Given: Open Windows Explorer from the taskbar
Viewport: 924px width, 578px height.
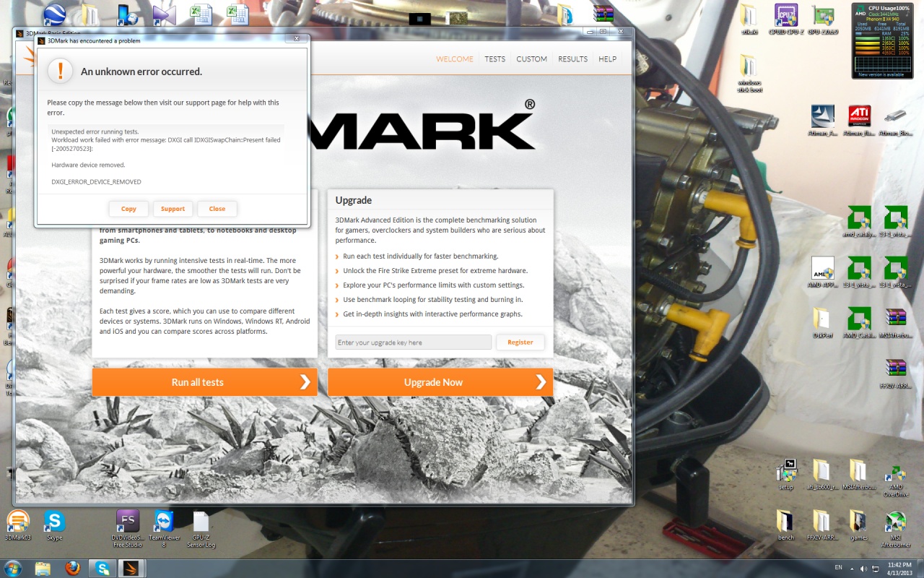Looking at the screenshot, I should coord(43,568).
